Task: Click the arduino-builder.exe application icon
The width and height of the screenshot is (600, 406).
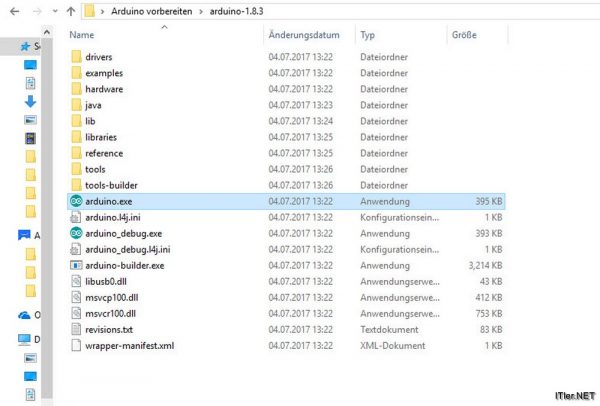Action: coord(76,265)
